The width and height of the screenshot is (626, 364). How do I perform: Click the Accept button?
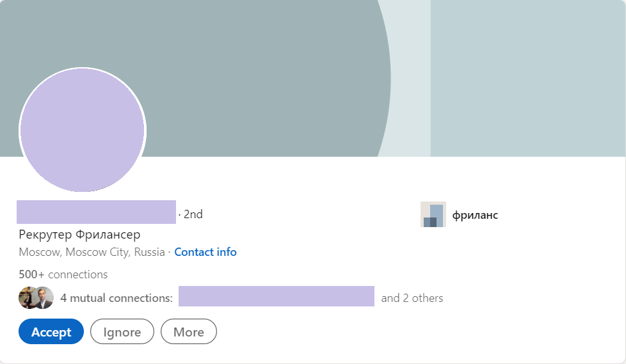tap(51, 332)
